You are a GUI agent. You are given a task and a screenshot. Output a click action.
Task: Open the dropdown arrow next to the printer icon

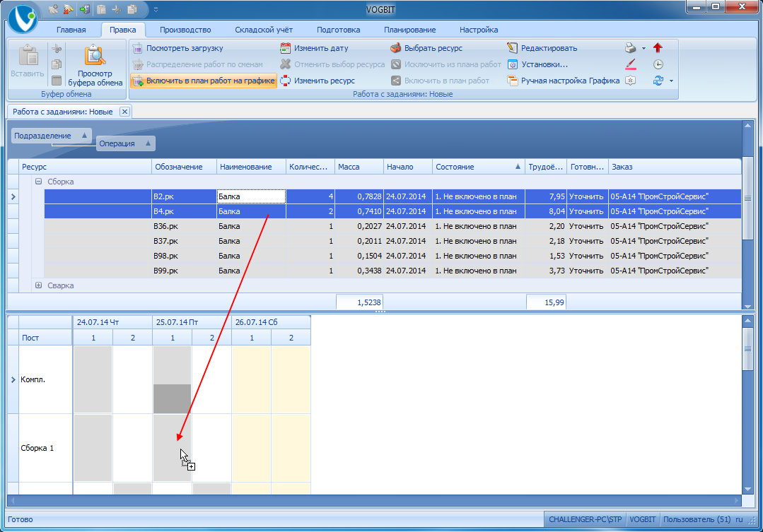(x=643, y=49)
